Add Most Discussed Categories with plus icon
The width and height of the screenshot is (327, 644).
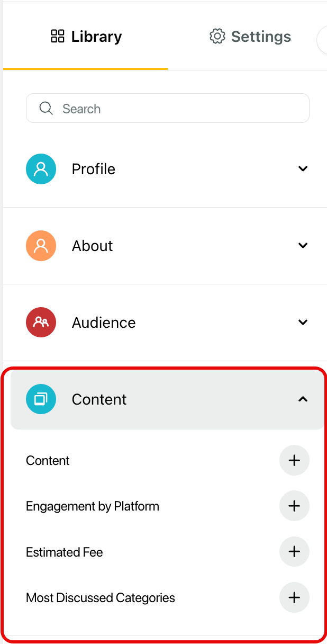tap(294, 597)
